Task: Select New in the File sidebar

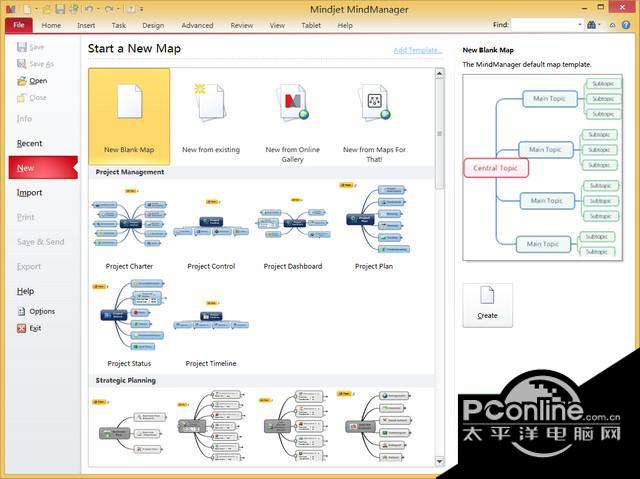Action: tap(43, 168)
